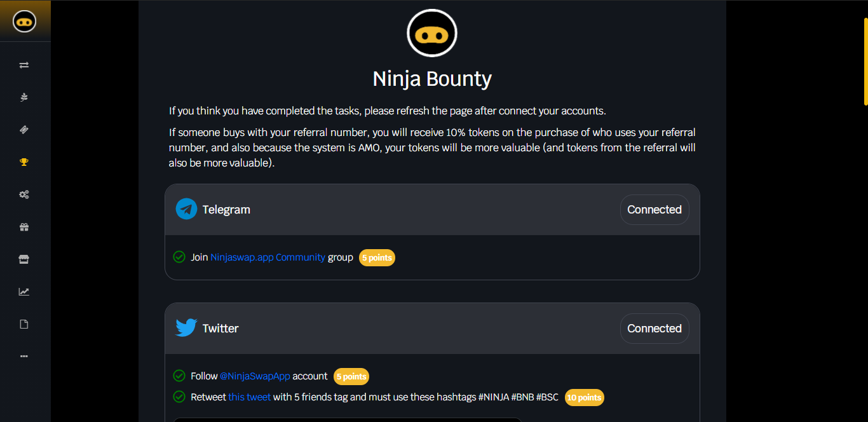This screenshot has width=868, height=422.
Task: Click the Telegram Connected button
Action: [x=654, y=210]
